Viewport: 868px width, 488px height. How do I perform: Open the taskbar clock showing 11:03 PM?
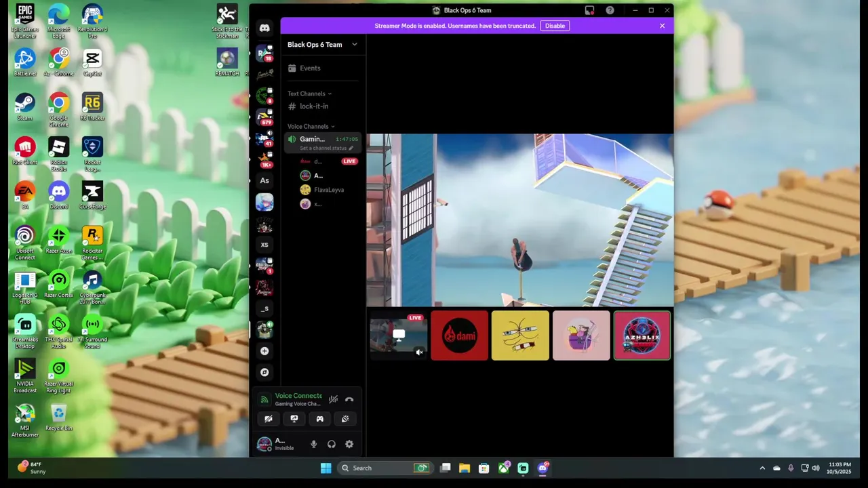click(840, 468)
